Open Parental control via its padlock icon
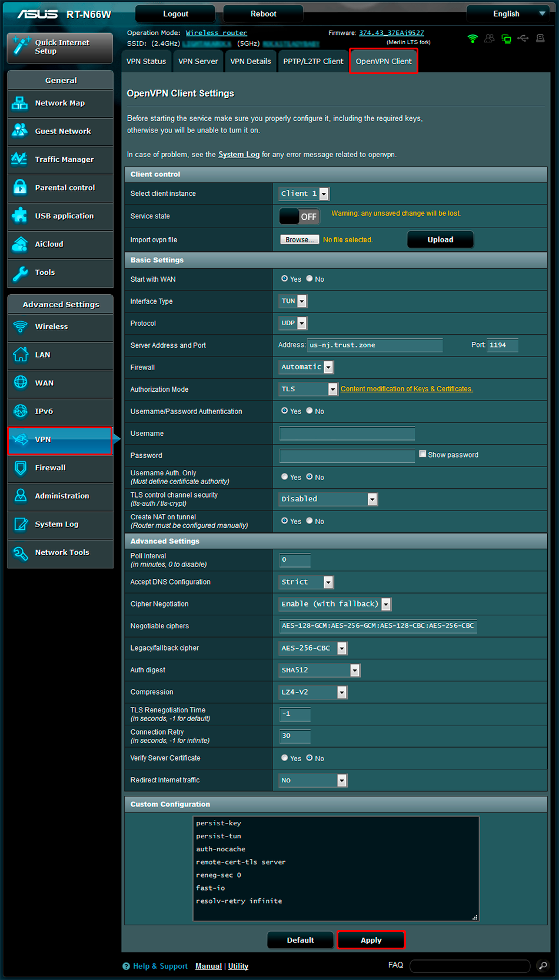Image resolution: width=559 pixels, height=980 pixels. (20, 188)
